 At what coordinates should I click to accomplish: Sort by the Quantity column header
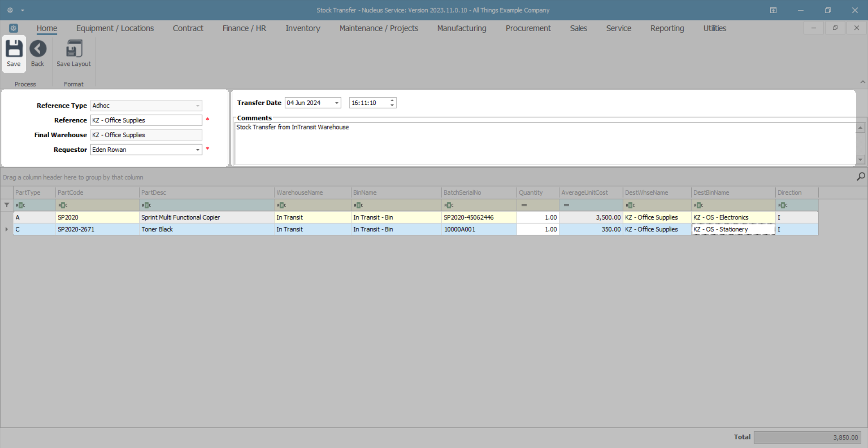tap(538, 192)
